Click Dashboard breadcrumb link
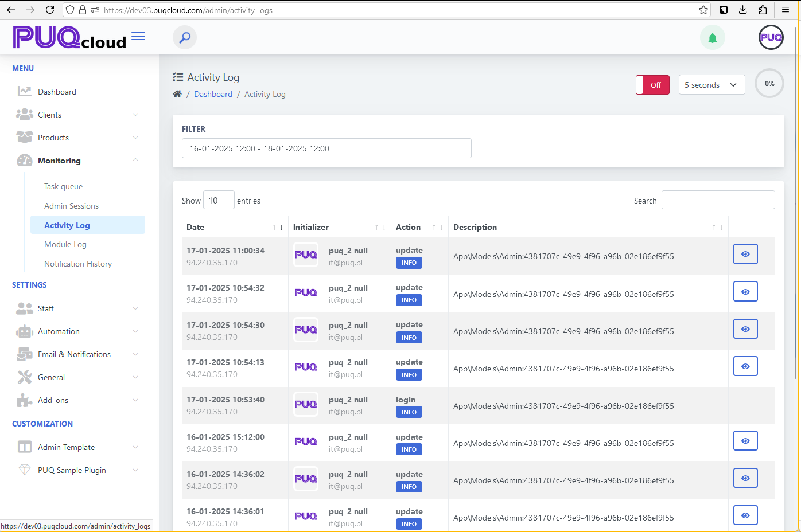This screenshot has height=532, width=801. tap(213, 94)
